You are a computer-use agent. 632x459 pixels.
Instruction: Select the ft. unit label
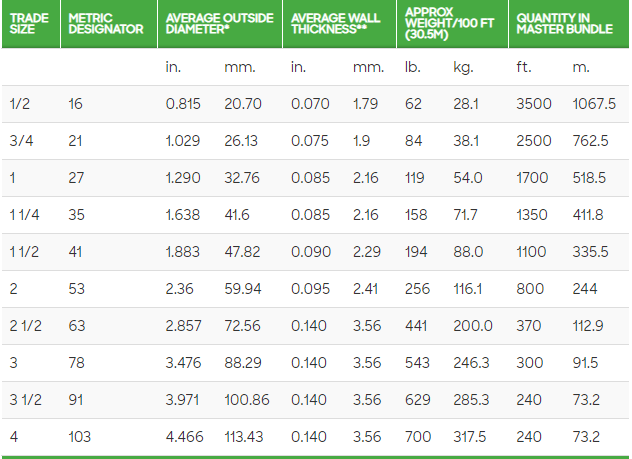point(523,68)
